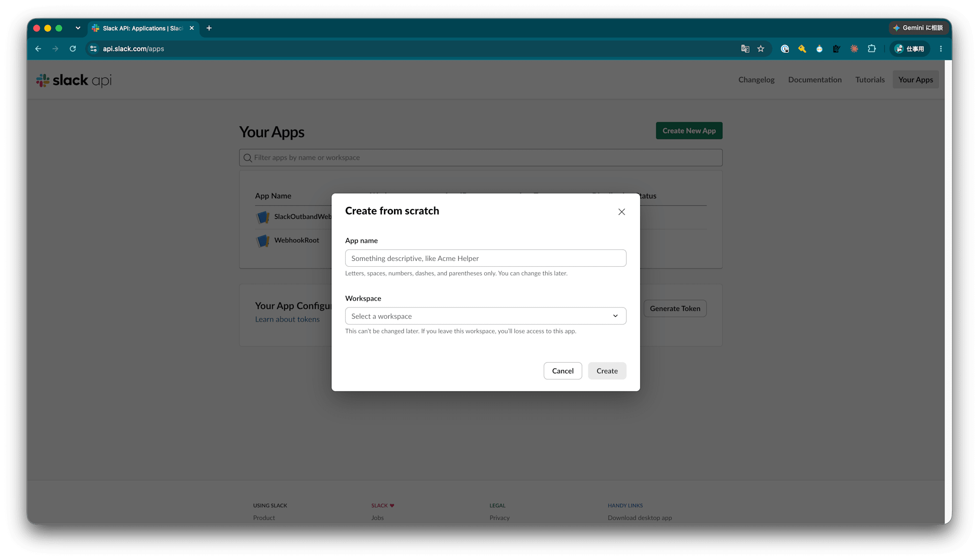979x560 pixels.
Task: Open the Tutorials nav item
Action: 870,80
